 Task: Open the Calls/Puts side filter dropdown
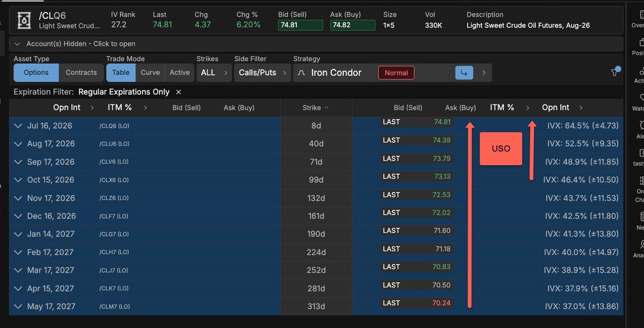click(262, 72)
